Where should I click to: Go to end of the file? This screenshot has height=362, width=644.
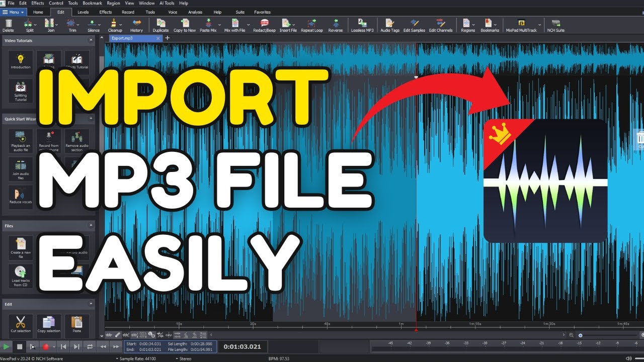tap(76, 346)
